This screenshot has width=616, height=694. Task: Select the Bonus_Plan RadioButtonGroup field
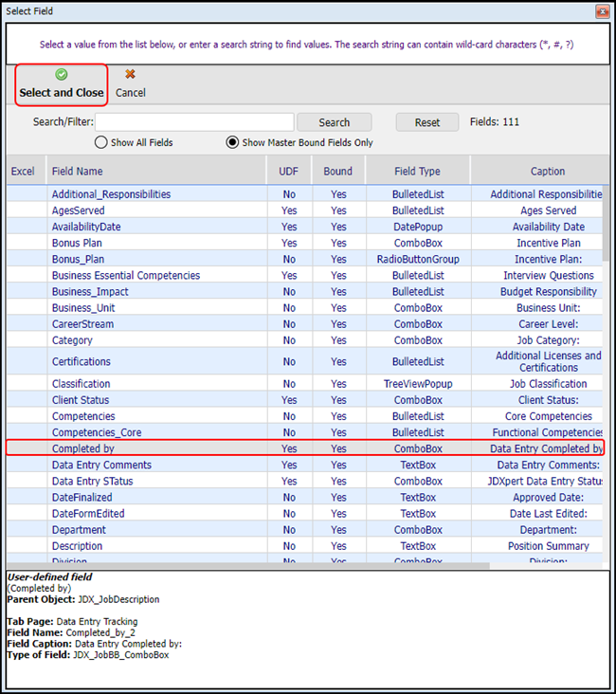(304, 259)
